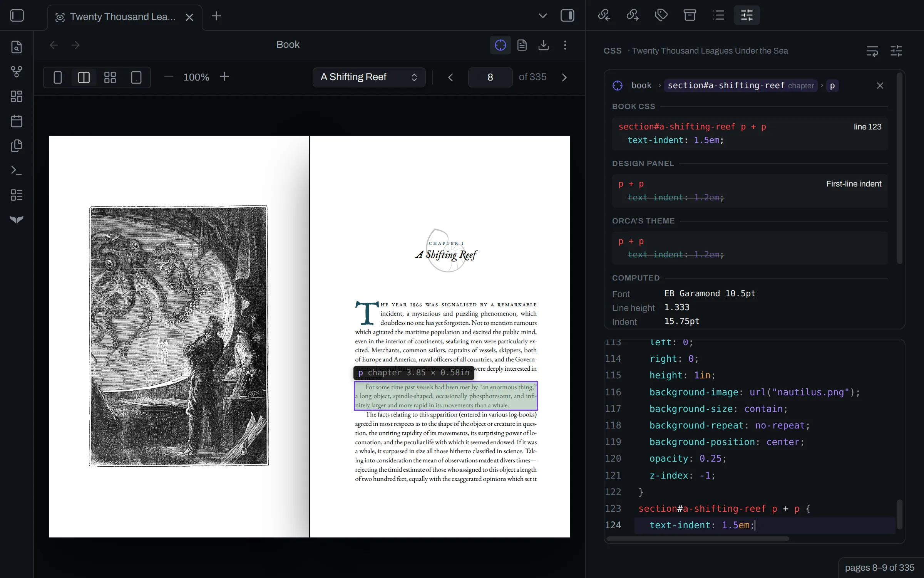
Task: Open the outline list icon in right panel
Action: point(718,15)
